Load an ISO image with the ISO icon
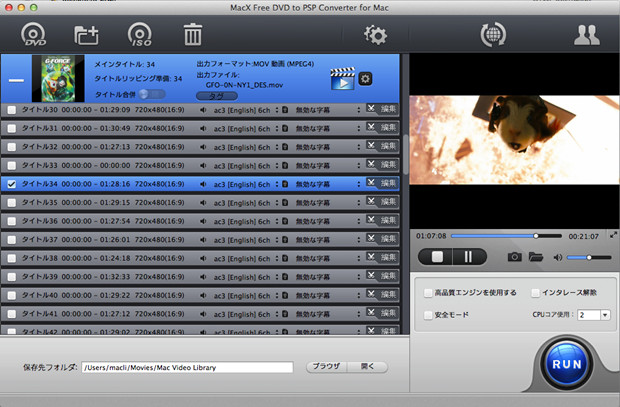The width and height of the screenshot is (620, 407). [140, 35]
